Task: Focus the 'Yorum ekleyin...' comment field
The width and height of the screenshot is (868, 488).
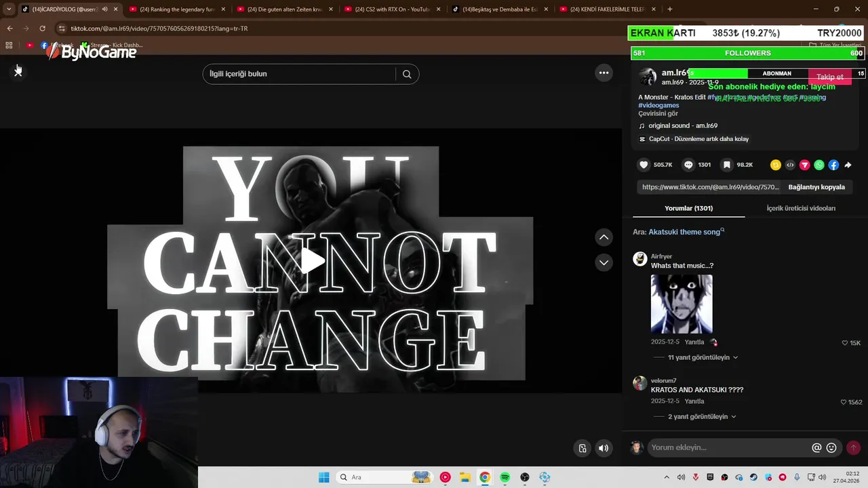Action: pos(729,447)
